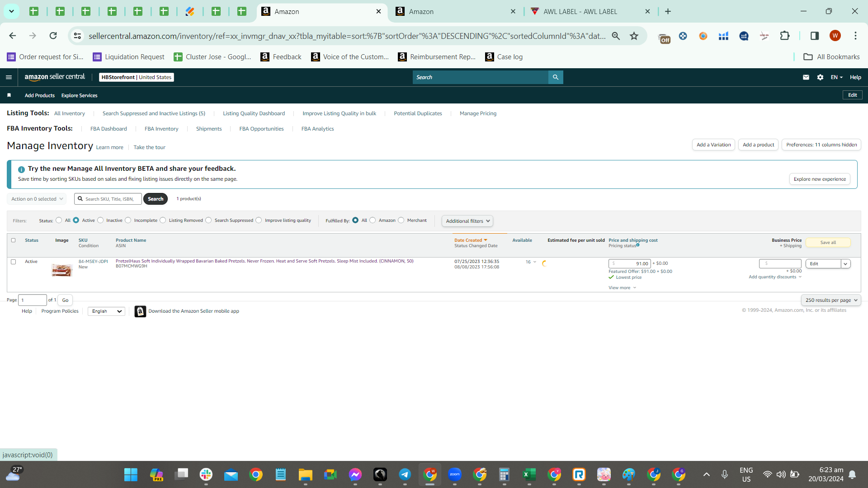Open the PretzelHaus product name link
The image size is (868, 488).
[264, 261]
